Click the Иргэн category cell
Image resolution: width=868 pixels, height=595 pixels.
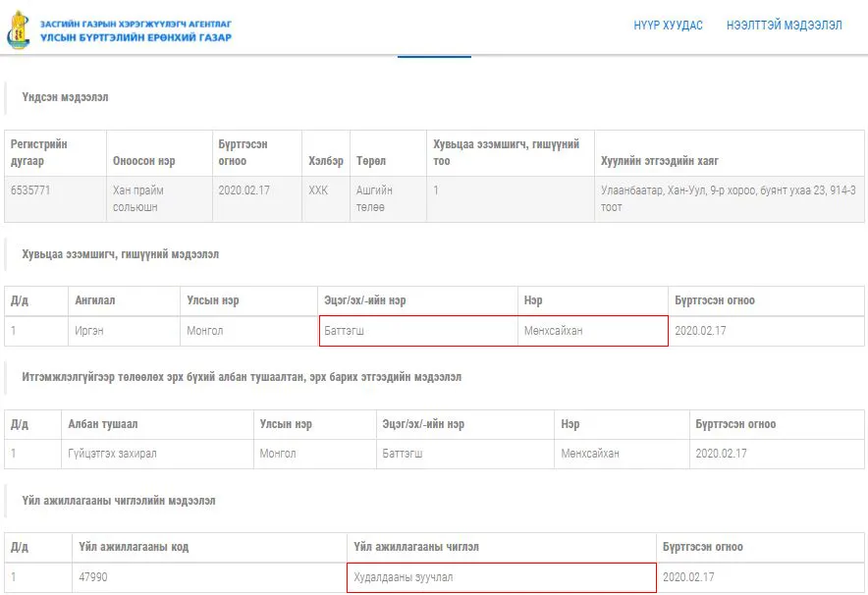124,331
